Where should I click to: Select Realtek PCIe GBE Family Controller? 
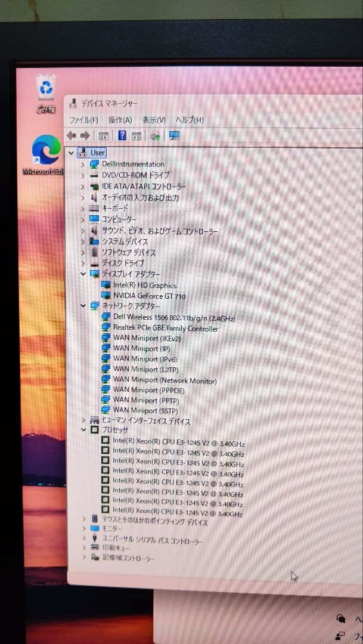[x=166, y=329]
